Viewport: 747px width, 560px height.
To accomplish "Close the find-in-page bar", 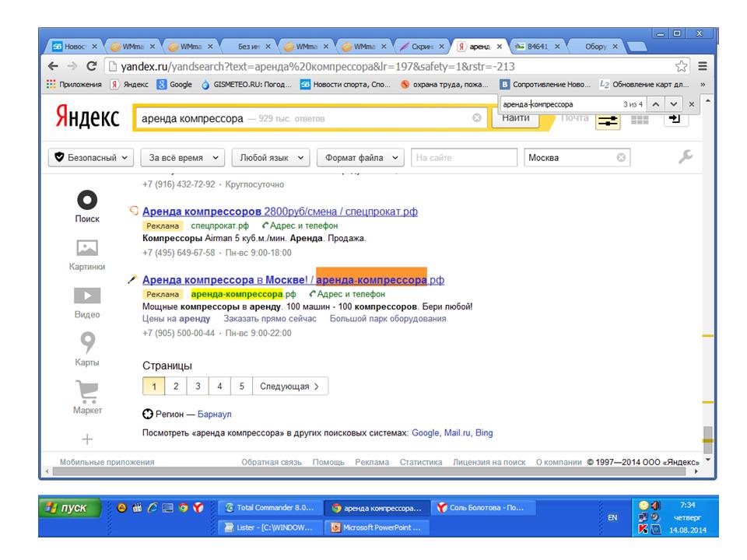I will [x=691, y=104].
